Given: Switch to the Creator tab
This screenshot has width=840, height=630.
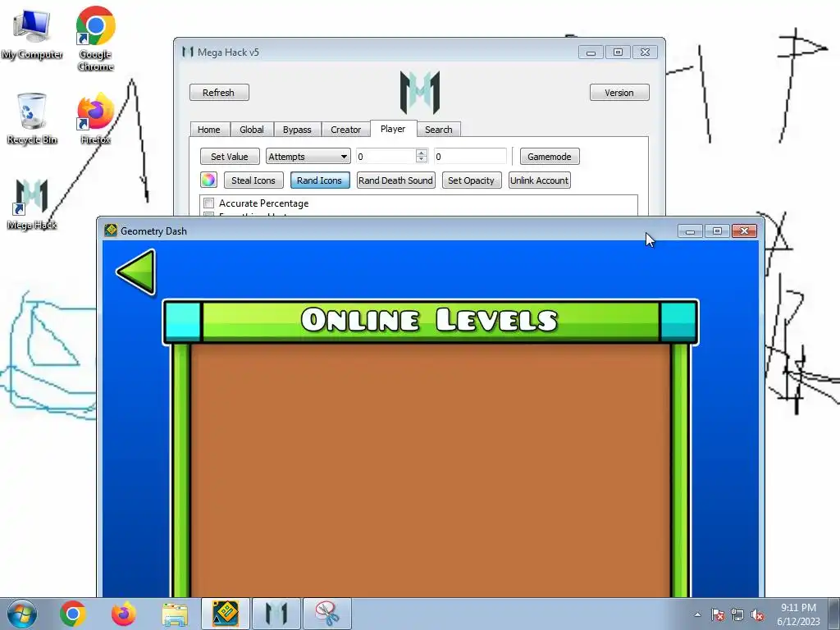Looking at the screenshot, I should point(345,130).
